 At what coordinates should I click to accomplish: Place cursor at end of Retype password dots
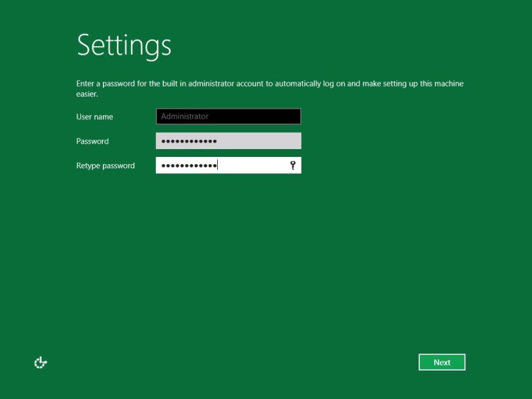click(218, 165)
